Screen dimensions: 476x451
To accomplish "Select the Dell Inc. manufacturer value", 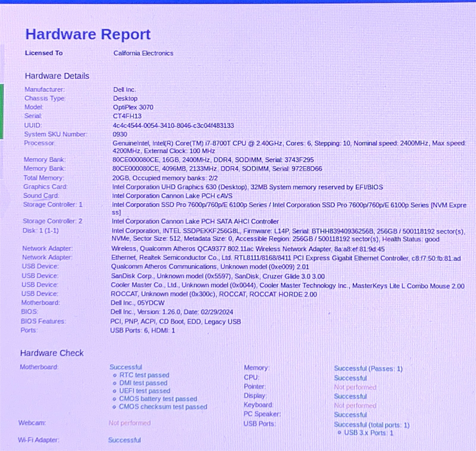I will 124,89.
